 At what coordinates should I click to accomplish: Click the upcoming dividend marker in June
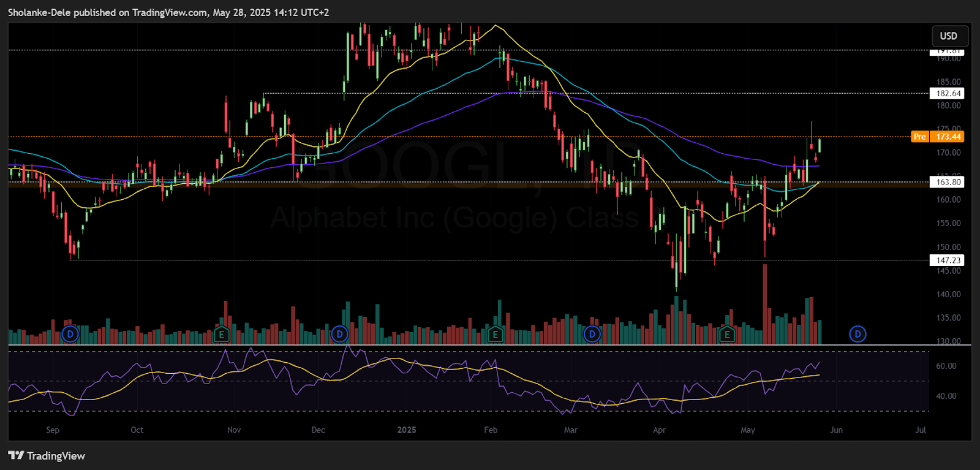pos(858,334)
